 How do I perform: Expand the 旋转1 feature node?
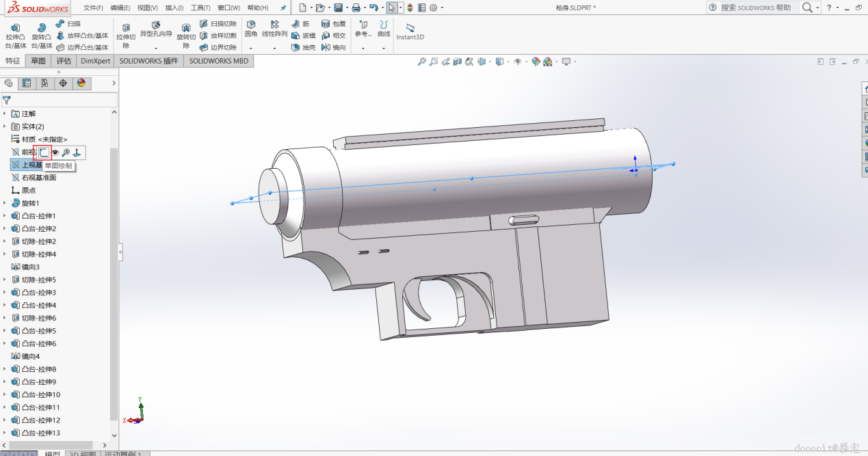(5, 203)
